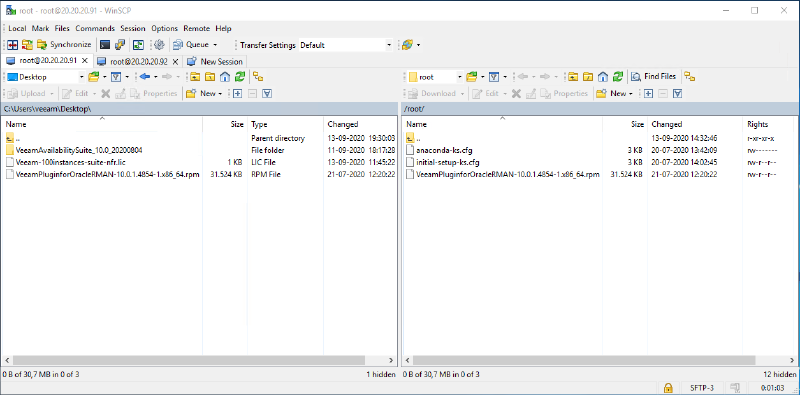
Task: Go to the remote Root Directory icon
Action: tap(588, 77)
